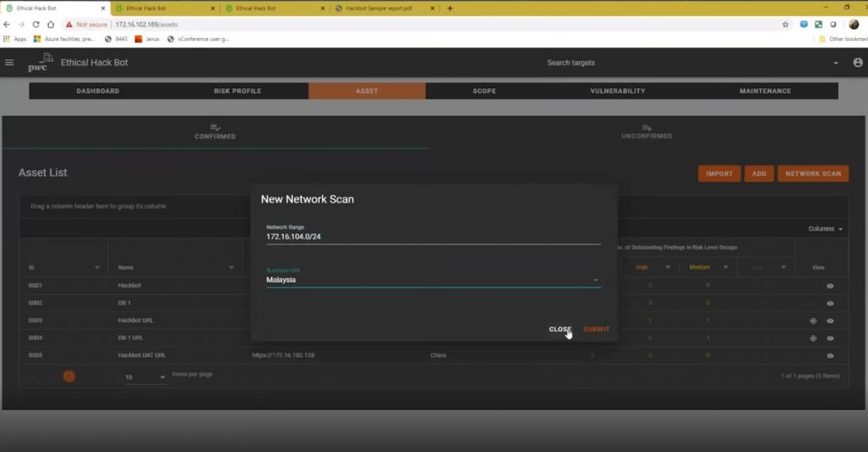Open the Columns chooser dropdown
Screen dimensions: 868x452
[x=825, y=229]
